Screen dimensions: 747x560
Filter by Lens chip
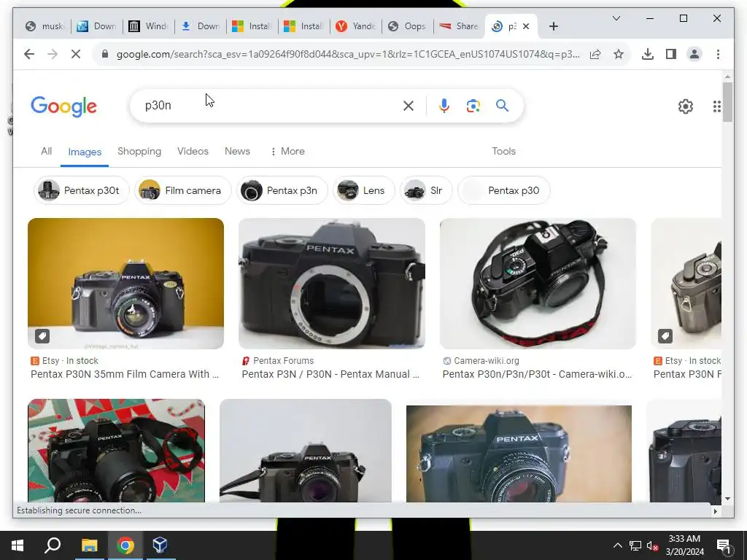pyautogui.click(x=364, y=190)
